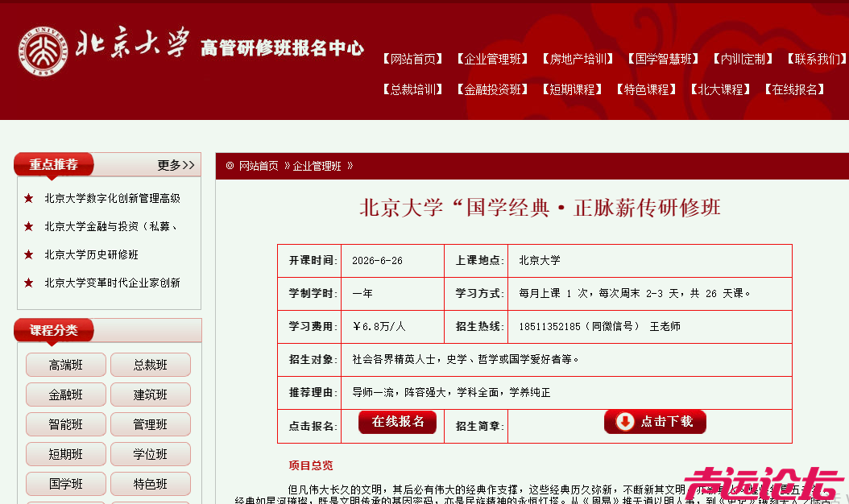Viewport: 849px width, 504px height.
Task: Select the 金融班 category button
Action: [x=65, y=395]
